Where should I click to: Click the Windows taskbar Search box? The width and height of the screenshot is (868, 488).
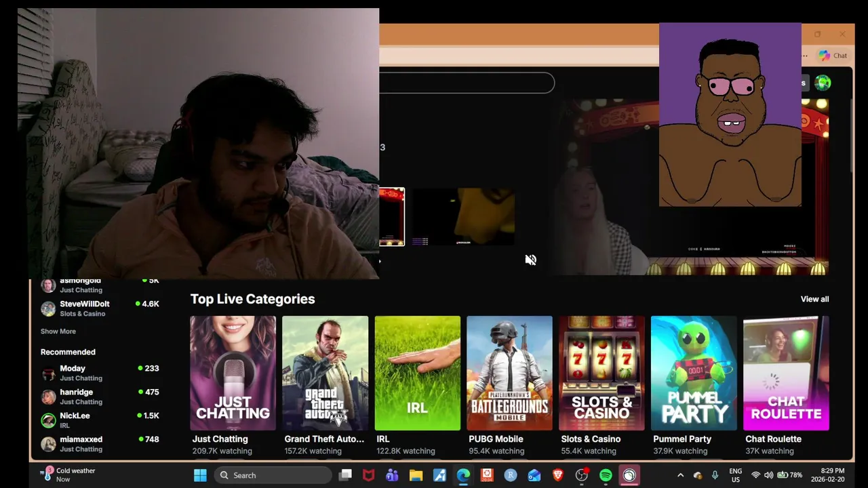tap(273, 475)
